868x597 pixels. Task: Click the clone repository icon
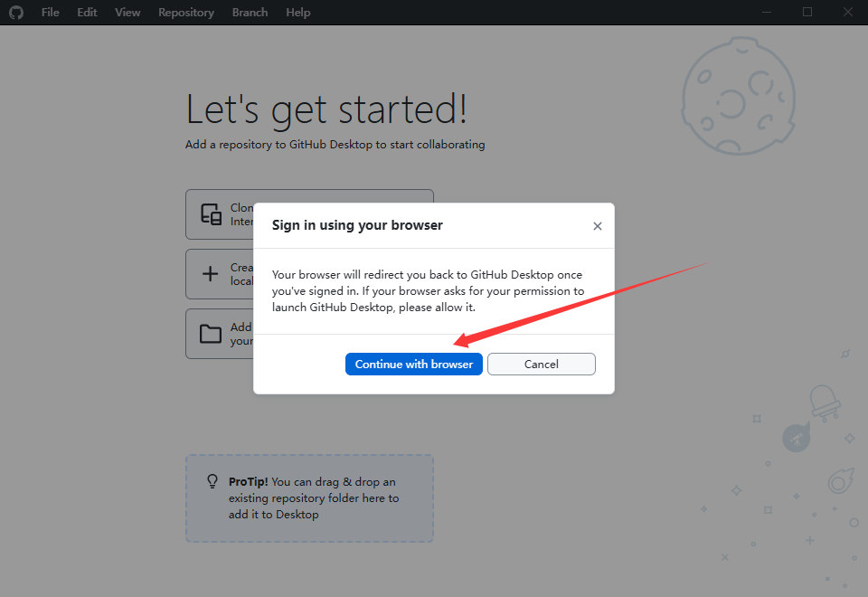211,214
